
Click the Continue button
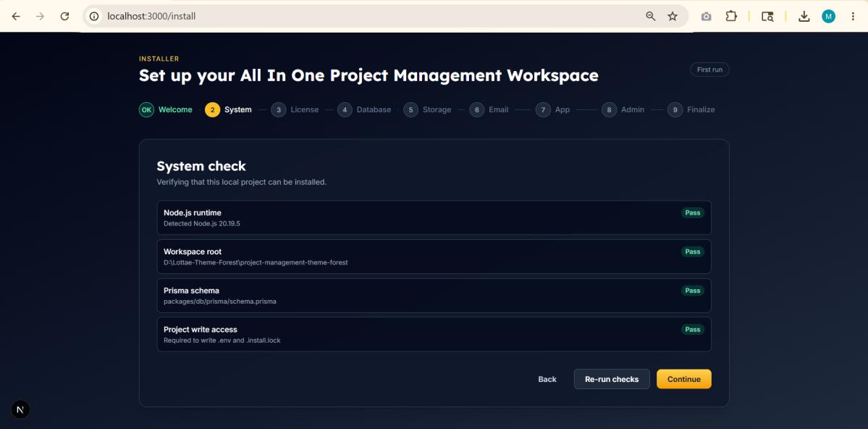coord(683,379)
